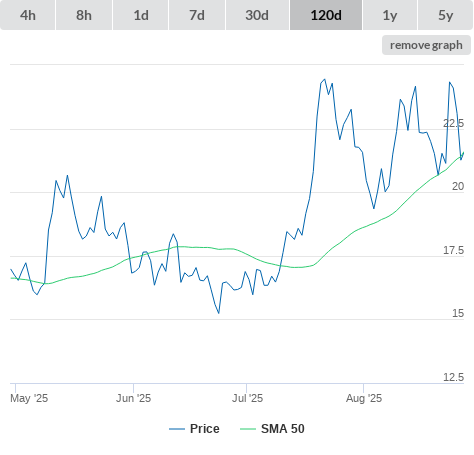Click the remove graph button
This screenshot has height=455, width=474.
coord(426,45)
